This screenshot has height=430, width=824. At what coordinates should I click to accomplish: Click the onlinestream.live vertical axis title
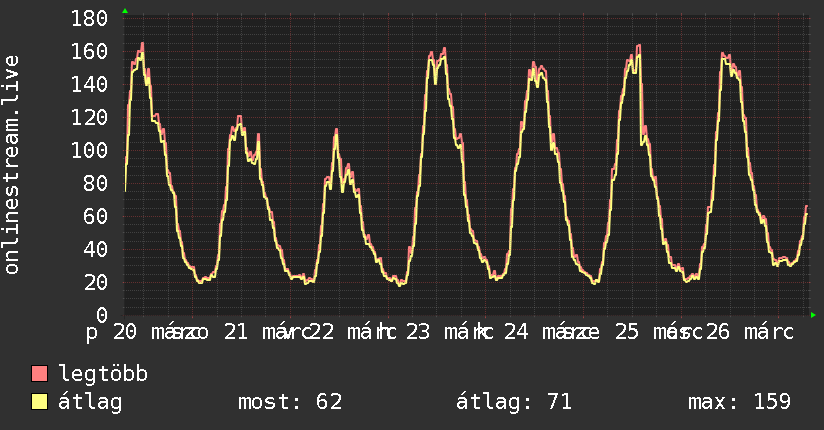11,165
